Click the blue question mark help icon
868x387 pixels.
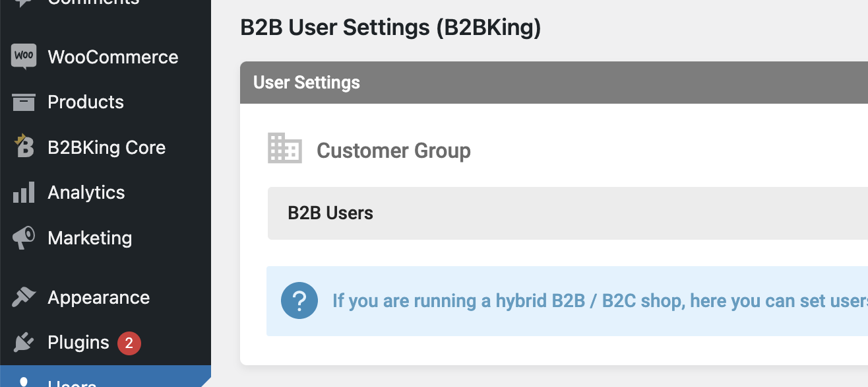(x=299, y=301)
